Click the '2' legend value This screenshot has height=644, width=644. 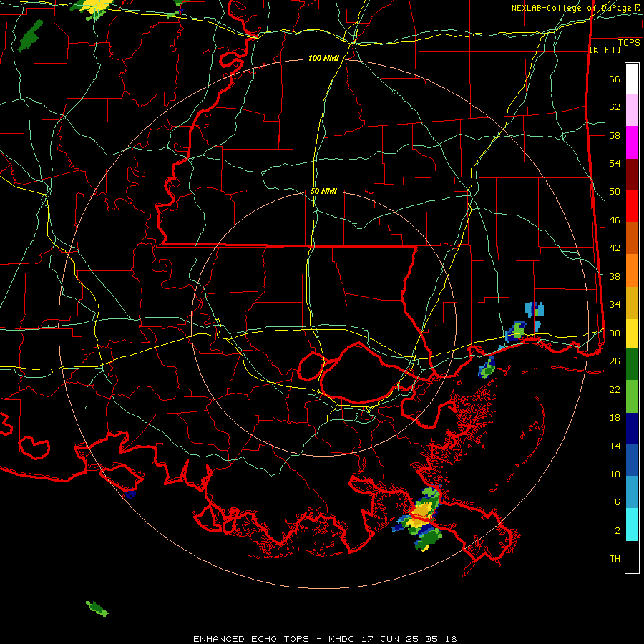tap(618, 531)
